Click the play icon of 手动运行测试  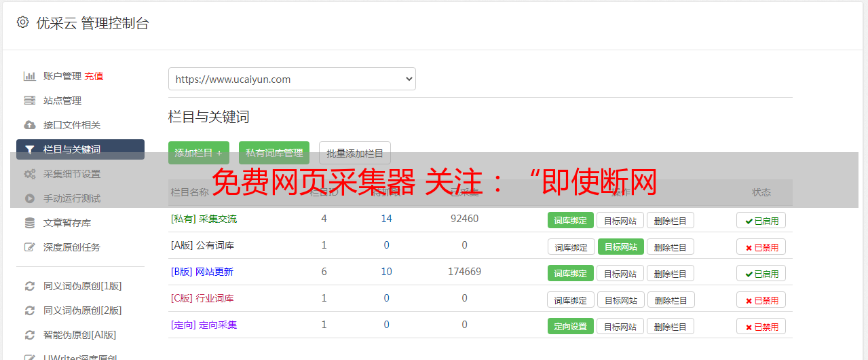(29, 198)
